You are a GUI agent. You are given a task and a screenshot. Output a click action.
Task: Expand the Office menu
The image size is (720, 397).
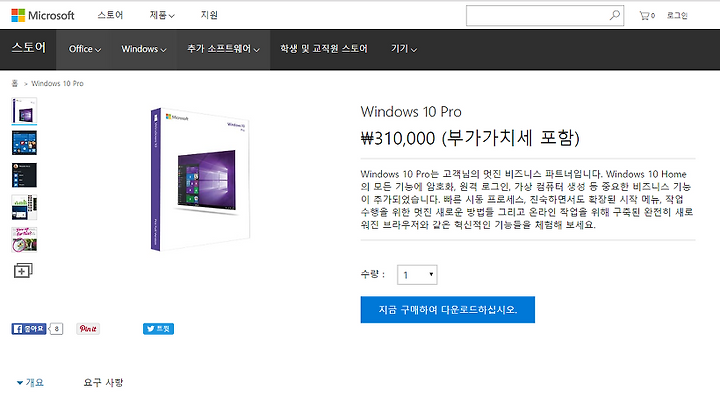pos(85,49)
